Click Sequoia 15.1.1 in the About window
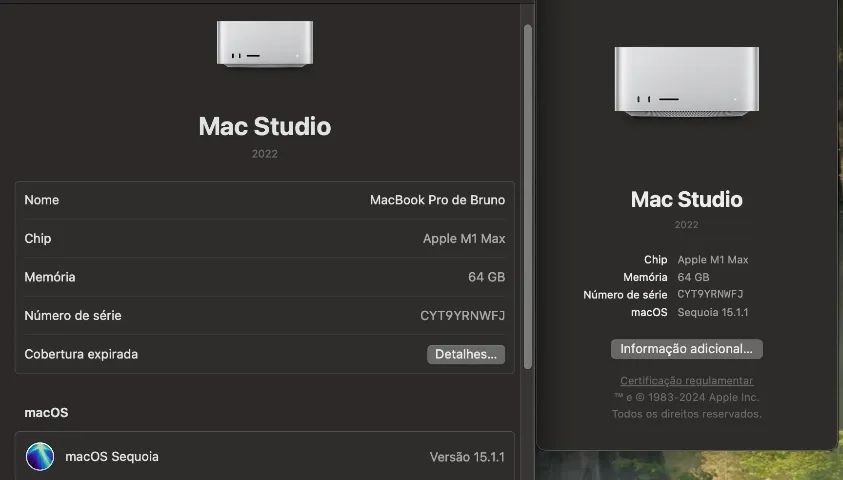This screenshot has height=480, width=843. (x=713, y=312)
